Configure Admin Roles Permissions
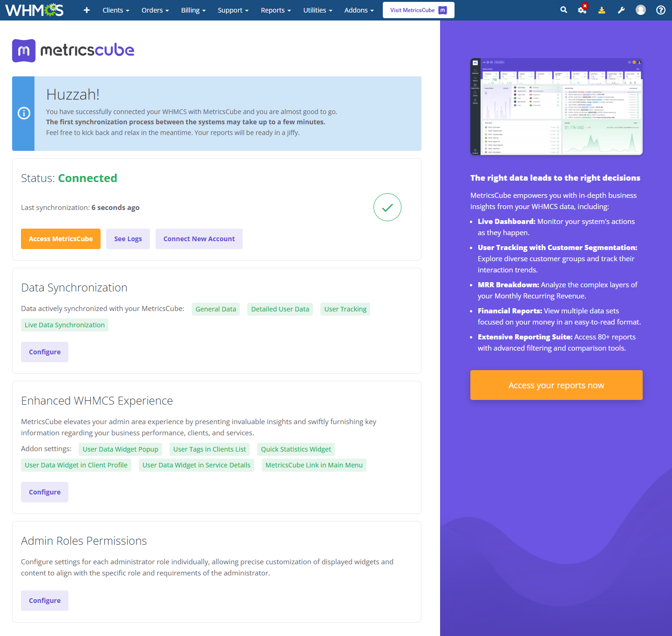This screenshot has width=672, height=636. tap(45, 601)
